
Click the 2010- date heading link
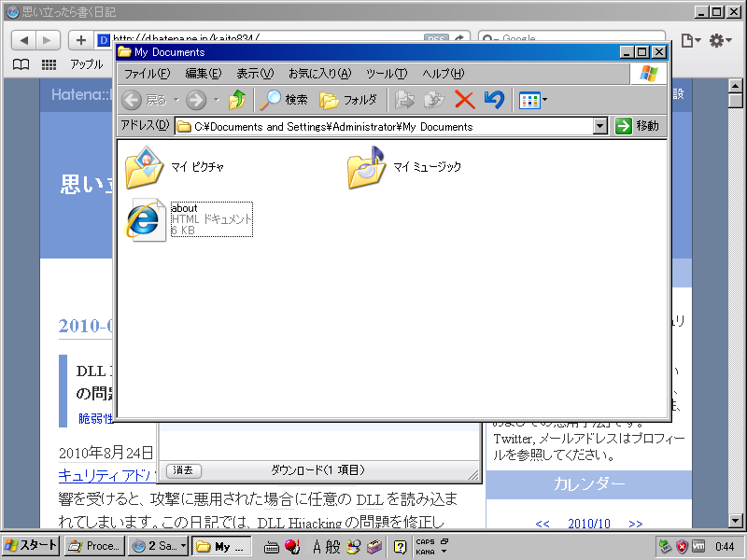pyautogui.click(x=85, y=326)
